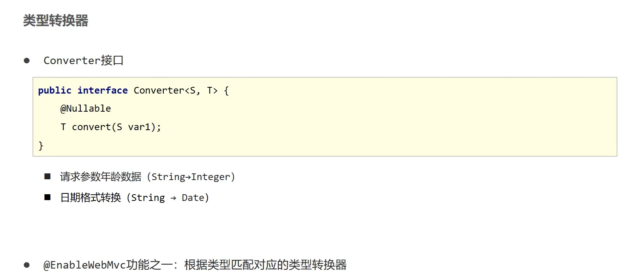The image size is (644, 276).
Task: Select the @Nullable annotation line
Action: point(85,109)
